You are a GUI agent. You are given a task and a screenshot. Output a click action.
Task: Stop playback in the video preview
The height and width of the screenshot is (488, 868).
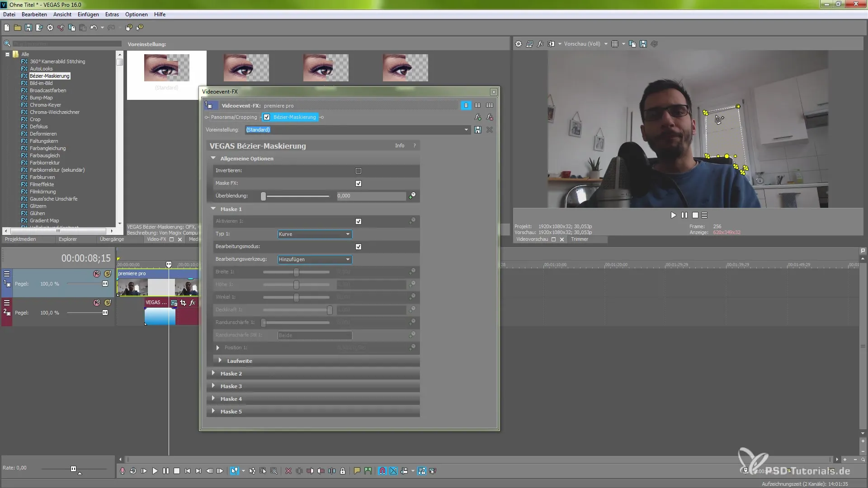(695, 215)
